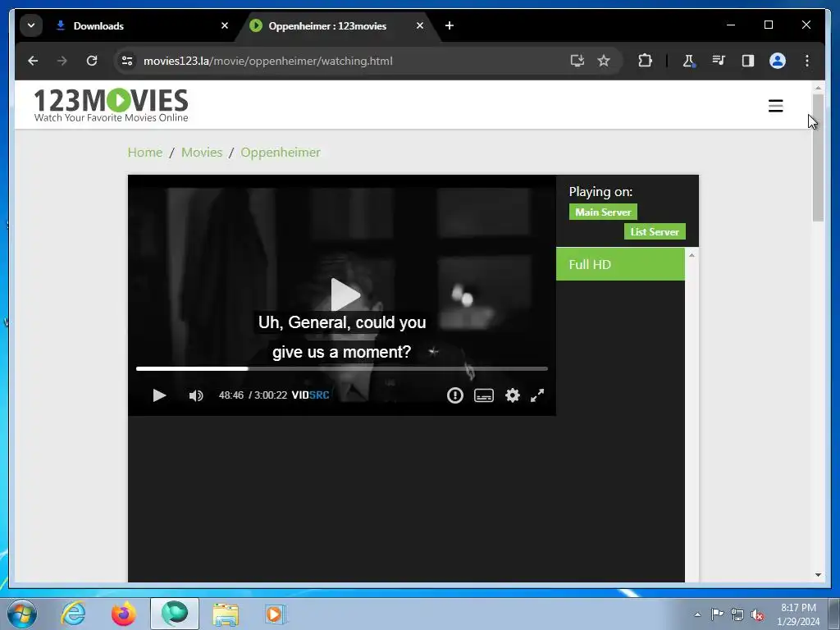Open the report issue icon in player
The image size is (840, 630).
(x=454, y=395)
